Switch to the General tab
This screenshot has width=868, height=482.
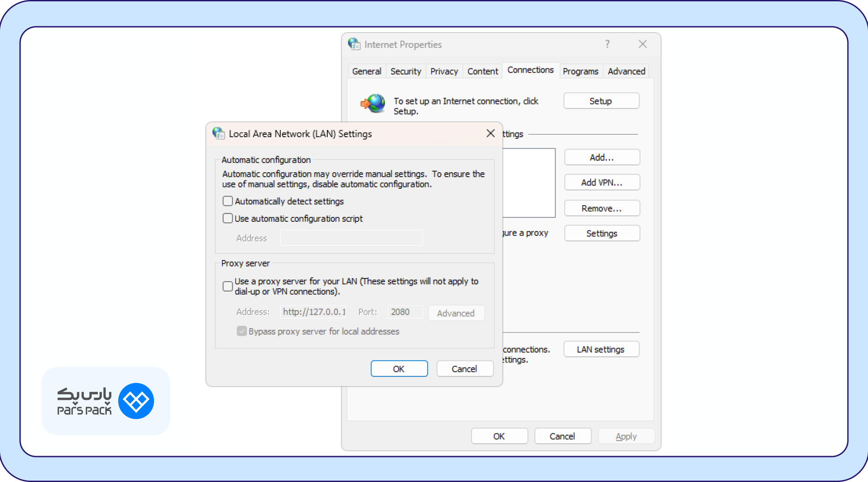click(367, 71)
